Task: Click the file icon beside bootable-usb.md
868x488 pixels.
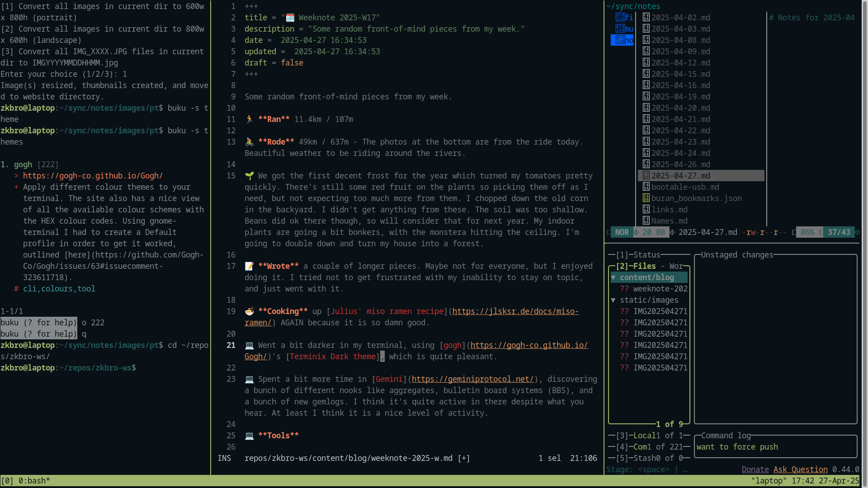Action: pyautogui.click(x=646, y=187)
